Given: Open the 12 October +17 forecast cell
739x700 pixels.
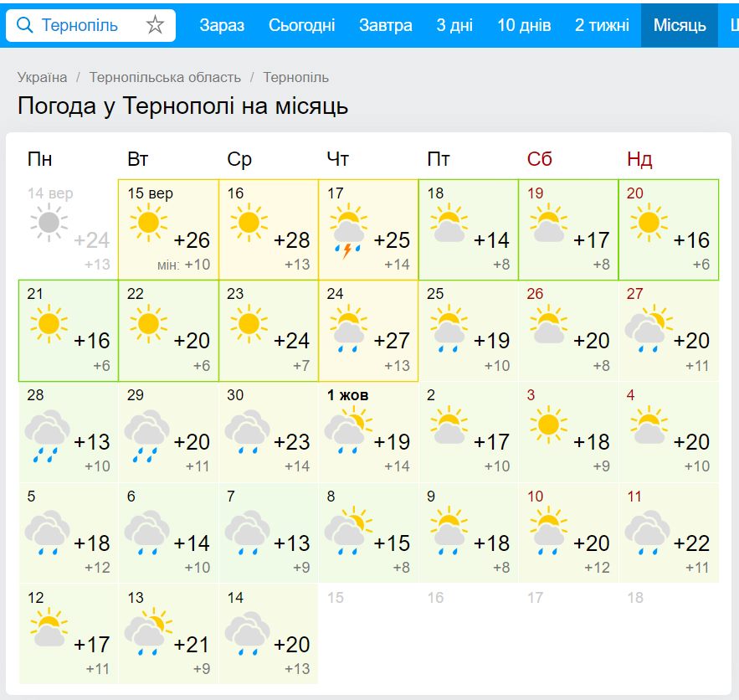Looking at the screenshot, I should (x=69, y=634).
